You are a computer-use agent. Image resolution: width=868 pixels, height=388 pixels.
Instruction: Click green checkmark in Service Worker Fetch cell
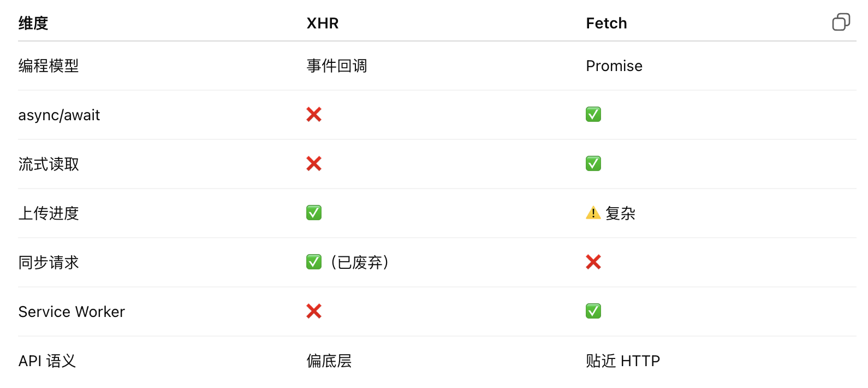click(x=593, y=311)
